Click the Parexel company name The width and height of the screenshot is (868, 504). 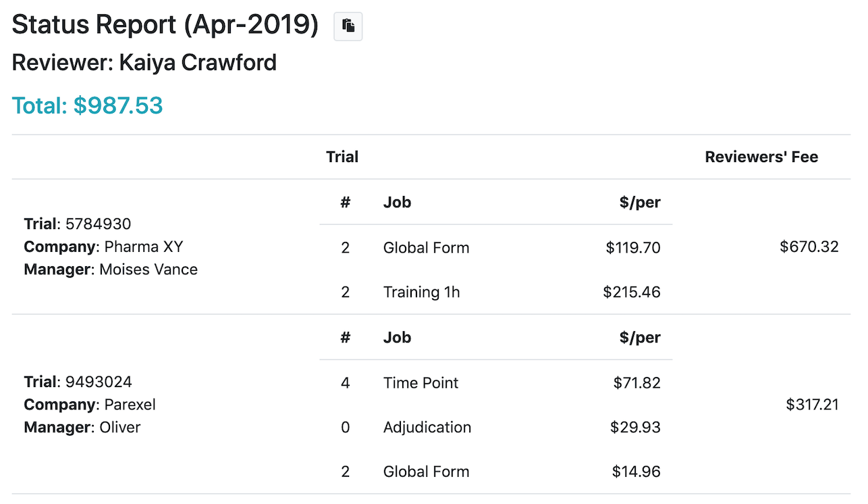(x=130, y=405)
